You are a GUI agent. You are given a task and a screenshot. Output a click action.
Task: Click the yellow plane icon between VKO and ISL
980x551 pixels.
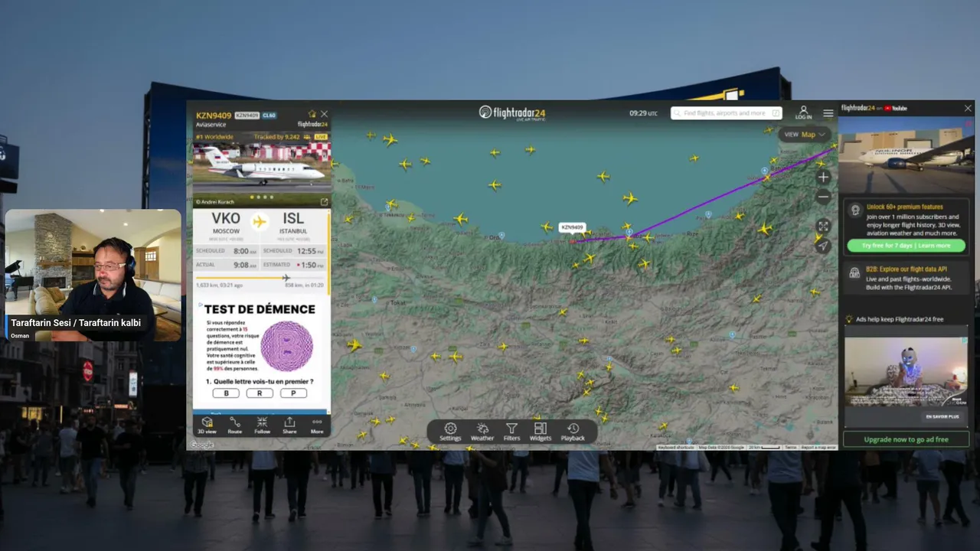[x=260, y=222]
